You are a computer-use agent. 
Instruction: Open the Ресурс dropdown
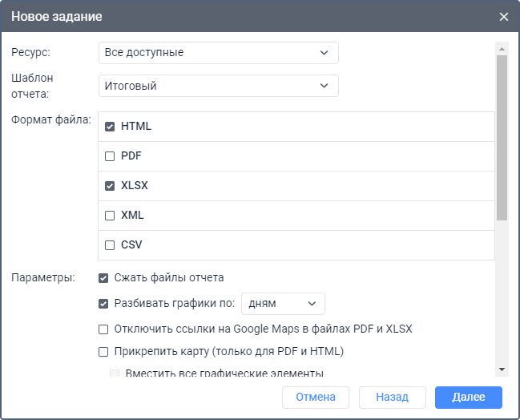pyautogui.click(x=218, y=53)
